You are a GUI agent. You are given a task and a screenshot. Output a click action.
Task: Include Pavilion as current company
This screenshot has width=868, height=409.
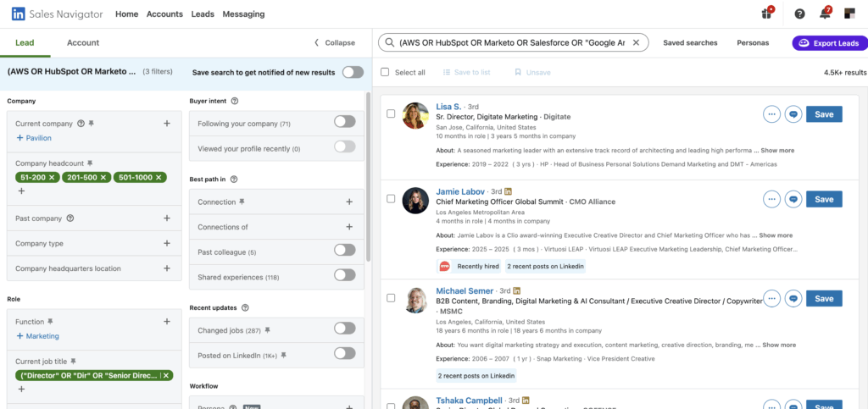coord(34,138)
